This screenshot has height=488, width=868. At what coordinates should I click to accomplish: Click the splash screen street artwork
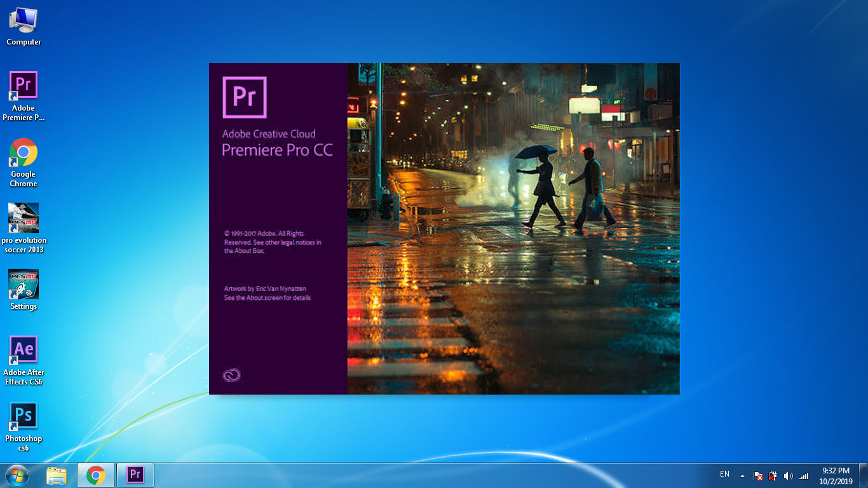(x=513, y=229)
